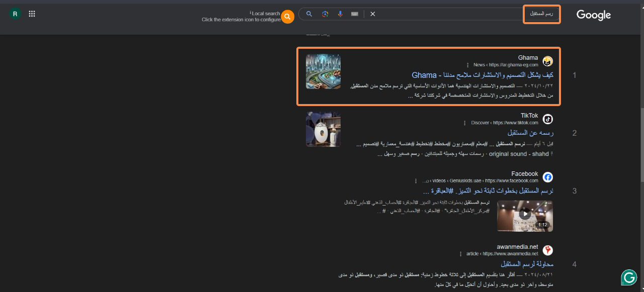Screen dimensions: 644x292
Task: Open the Ghama result title link
Action: point(482,75)
